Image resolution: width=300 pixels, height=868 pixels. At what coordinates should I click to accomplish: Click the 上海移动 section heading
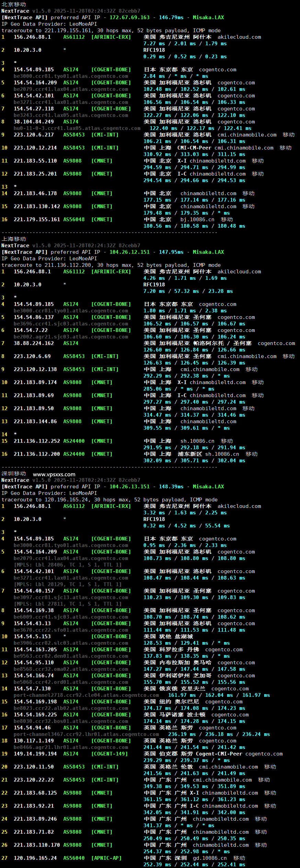point(14,239)
